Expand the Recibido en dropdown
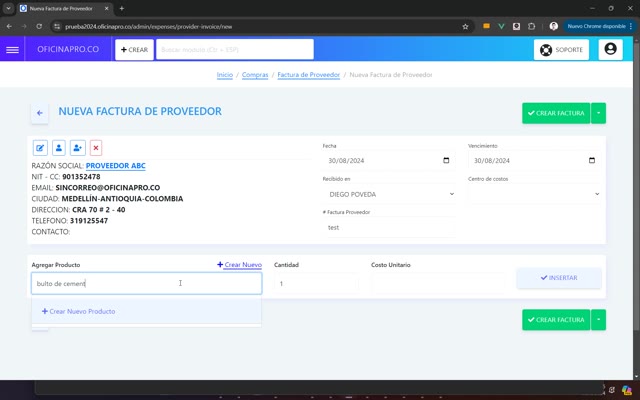Viewport: 640px width, 400px height. [x=389, y=194]
